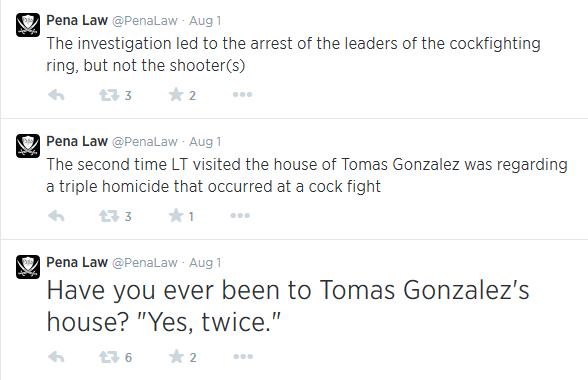Open more options on "Yes, twice." tweet
588x380 pixels.
click(243, 356)
